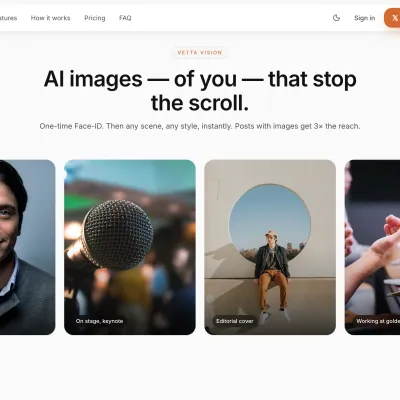The width and height of the screenshot is (400, 400).
Task: Open the man sitting by round window photo
Action: tap(270, 247)
